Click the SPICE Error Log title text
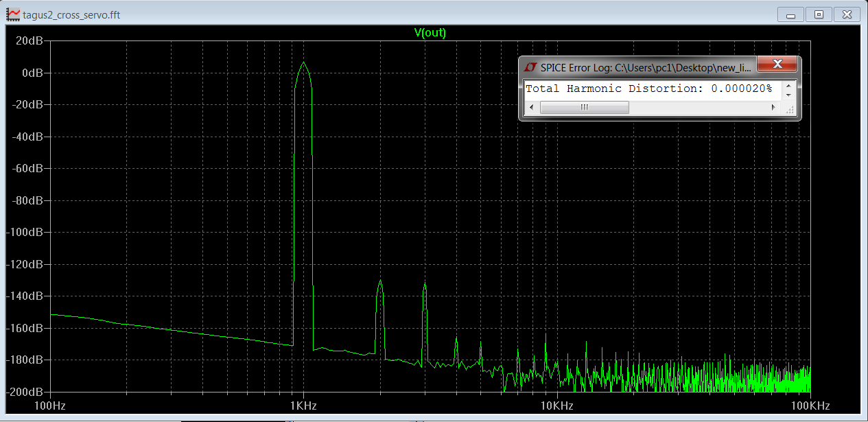 (x=646, y=67)
